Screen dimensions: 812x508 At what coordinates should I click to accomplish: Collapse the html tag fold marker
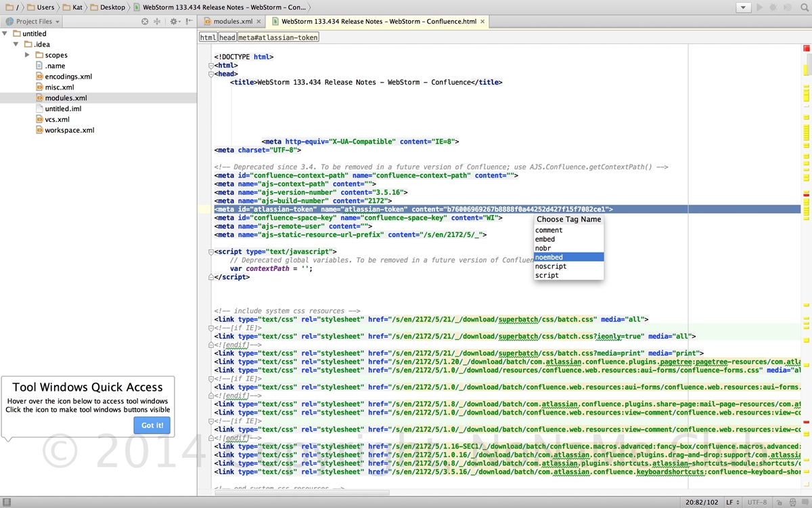[x=211, y=66]
